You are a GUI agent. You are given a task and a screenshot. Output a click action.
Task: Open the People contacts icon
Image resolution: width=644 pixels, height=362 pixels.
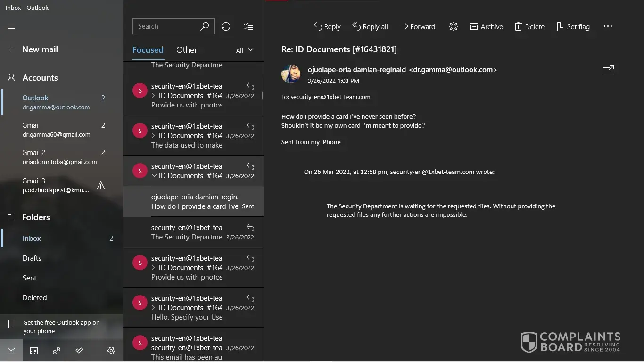(57, 351)
